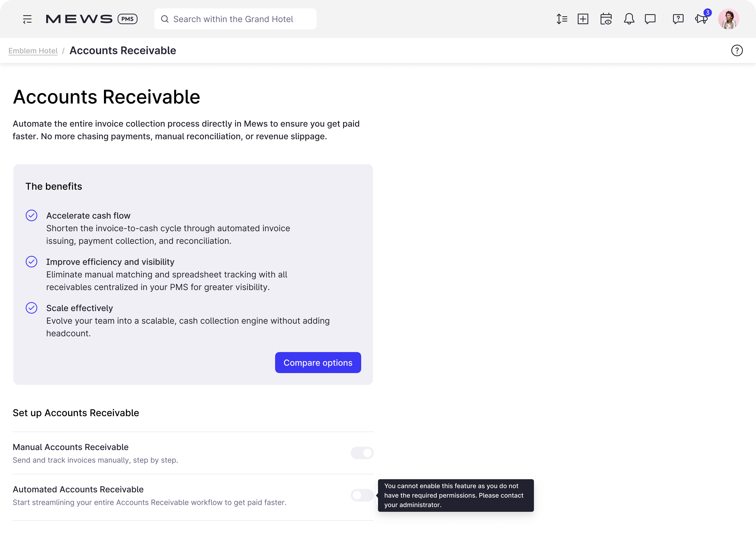This screenshot has height=542, width=756.
Task: Open the hamburger navigation menu
Action: pos(27,19)
